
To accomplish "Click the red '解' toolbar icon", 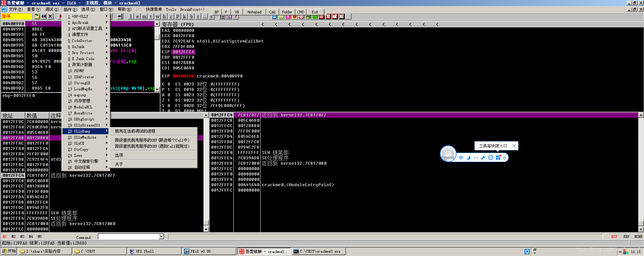I will tap(341, 16).
